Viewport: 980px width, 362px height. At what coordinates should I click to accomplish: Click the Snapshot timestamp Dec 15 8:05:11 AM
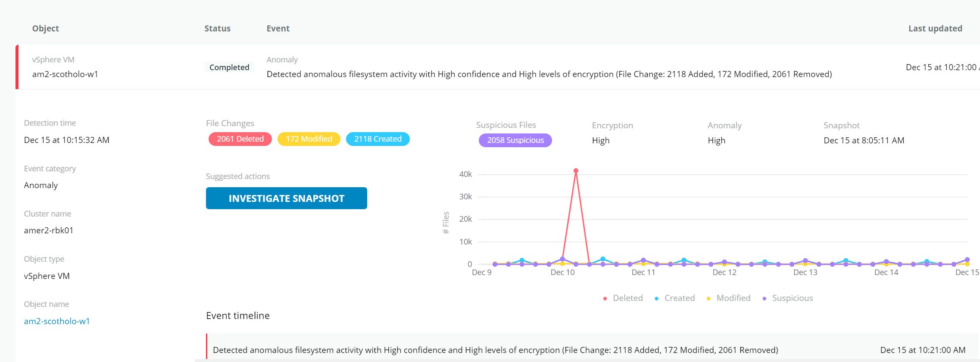[864, 140]
